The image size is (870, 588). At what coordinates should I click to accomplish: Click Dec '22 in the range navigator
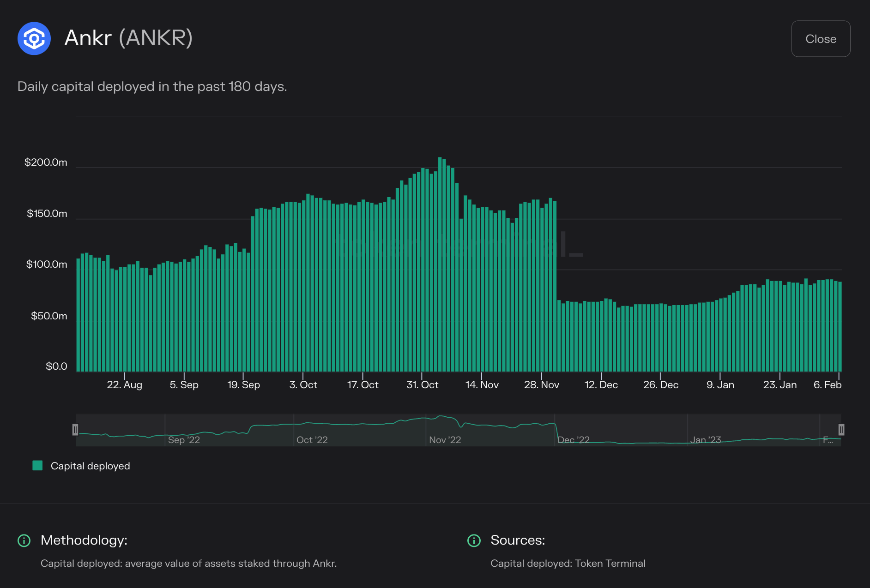coord(574,440)
